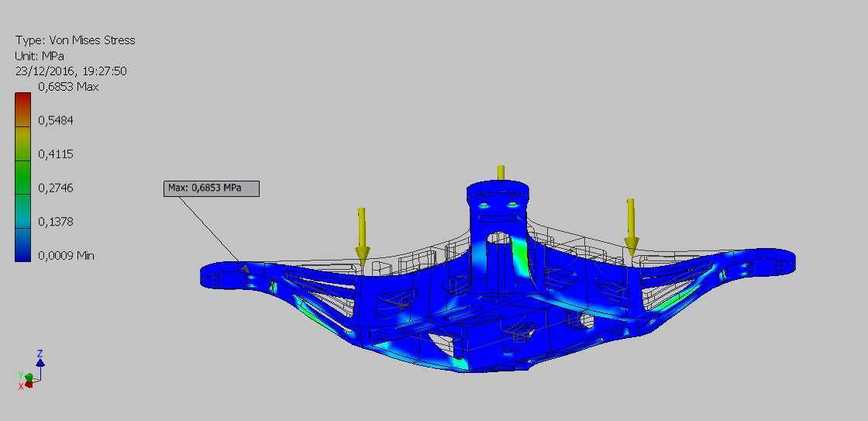Click the 'Unit: MPa' text
This screenshot has width=868, height=421.
point(40,56)
